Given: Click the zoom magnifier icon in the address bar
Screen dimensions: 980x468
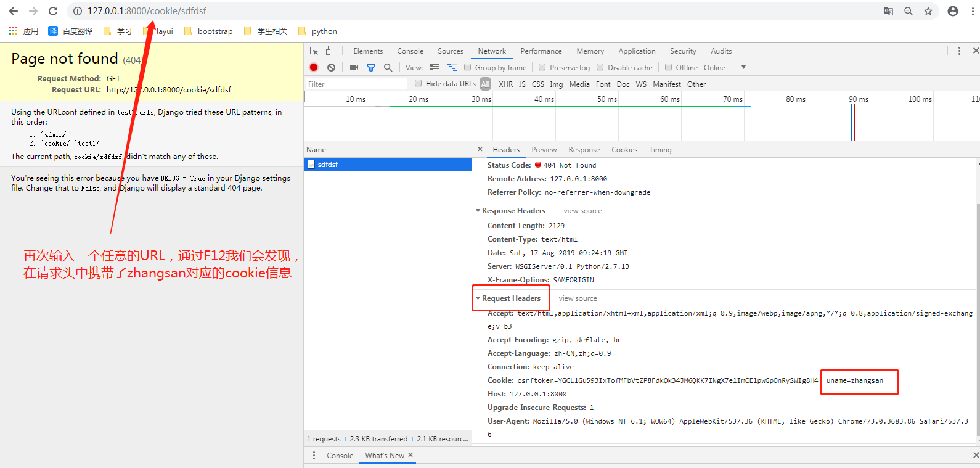Looking at the screenshot, I should click(x=909, y=11).
